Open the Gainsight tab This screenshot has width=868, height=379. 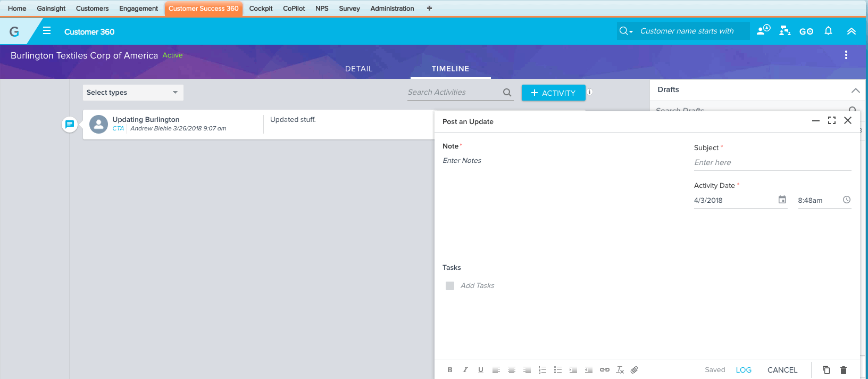[51, 9]
